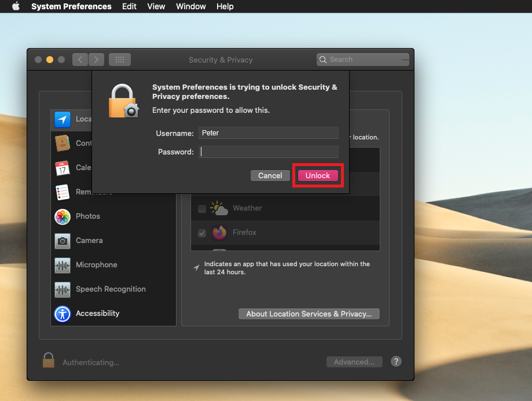Click into the Password field
Screen dimensions: 532x401
[x=268, y=152]
